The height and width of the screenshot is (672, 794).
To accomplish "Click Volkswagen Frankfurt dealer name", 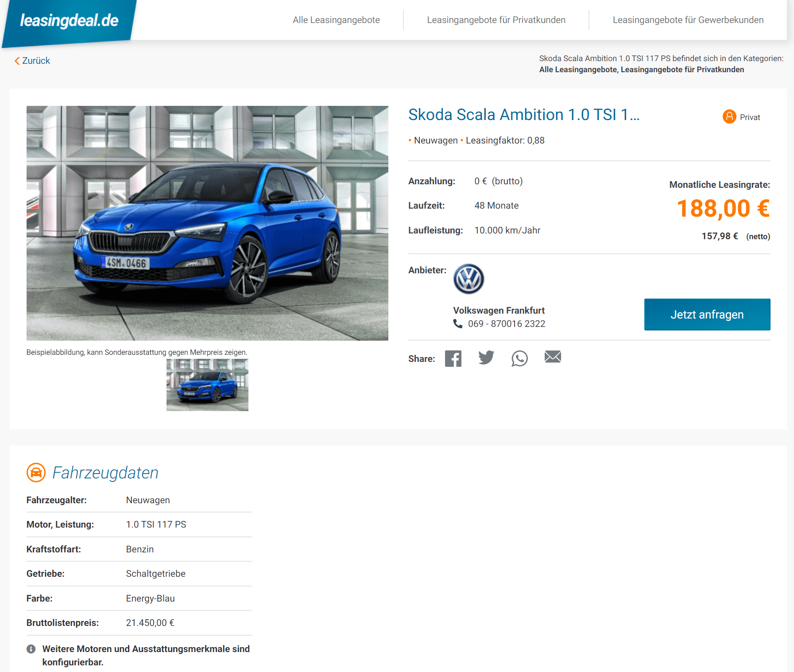I will 499,311.
